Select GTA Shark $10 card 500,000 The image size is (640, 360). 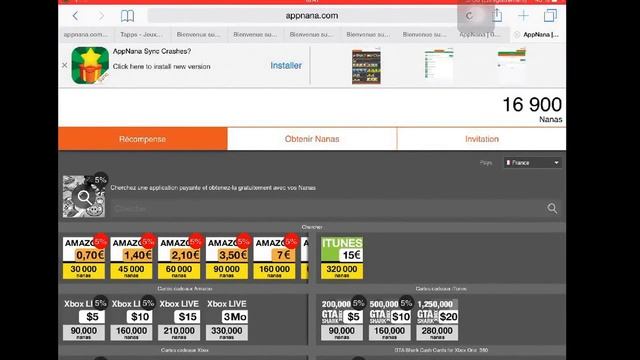[x=389, y=320]
